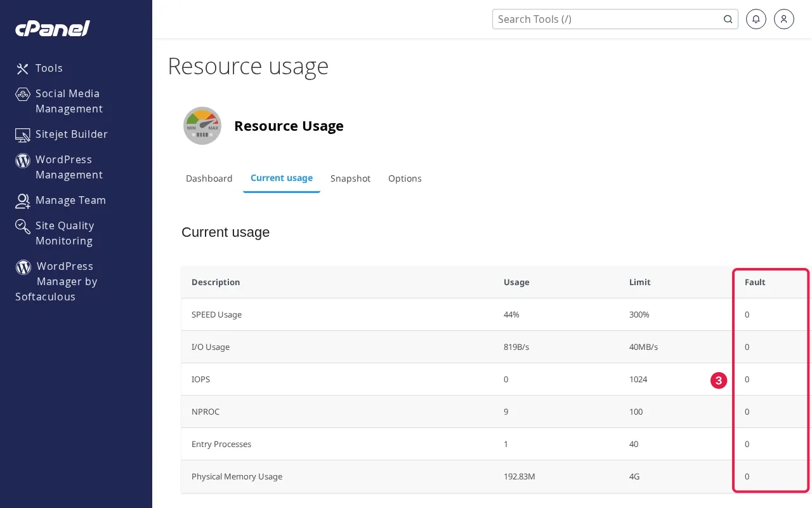Image resolution: width=812 pixels, height=508 pixels.
Task: Select the SPEED Usage row label
Action: pyautogui.click(x=216, y=314)
